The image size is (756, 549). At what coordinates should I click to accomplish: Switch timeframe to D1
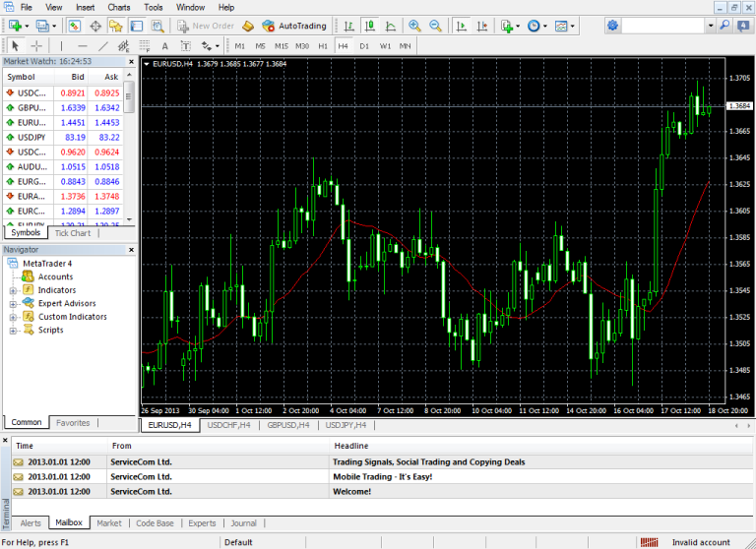click(x=364, y=46)
